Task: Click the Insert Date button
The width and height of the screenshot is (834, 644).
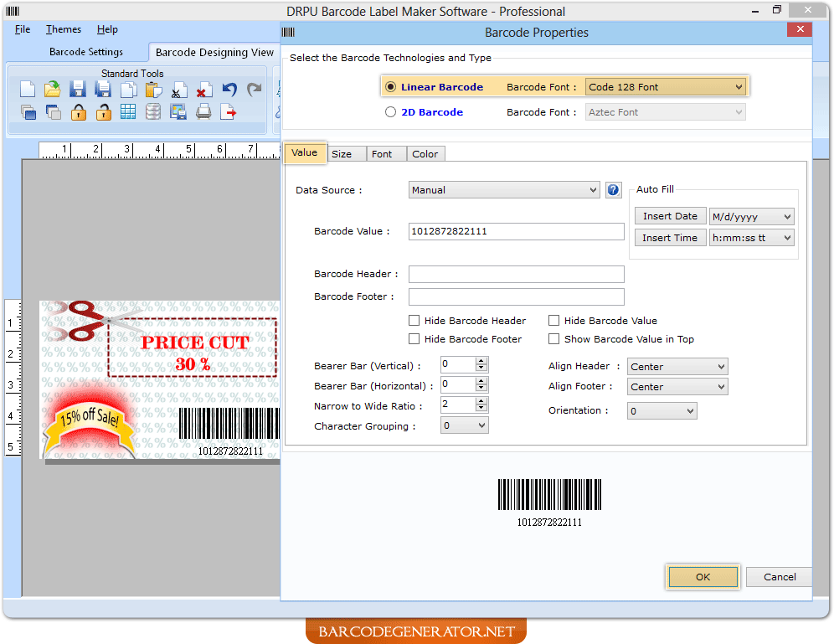Action: (670, 216)
